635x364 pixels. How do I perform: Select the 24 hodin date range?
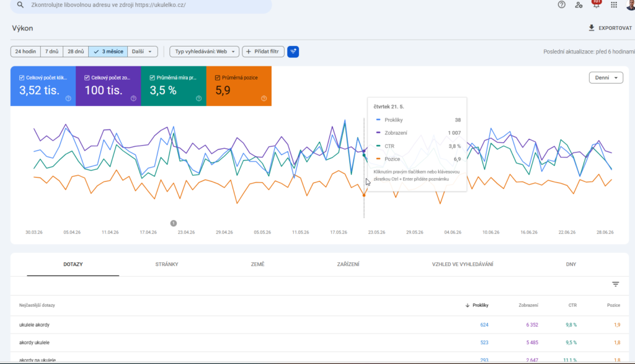point(25,51)
